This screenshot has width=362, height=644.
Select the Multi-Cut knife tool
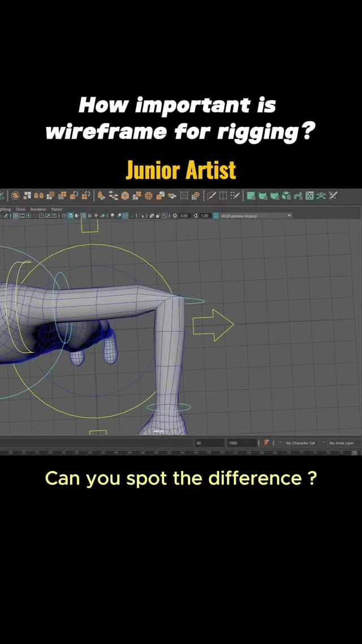tap(212, 195)
